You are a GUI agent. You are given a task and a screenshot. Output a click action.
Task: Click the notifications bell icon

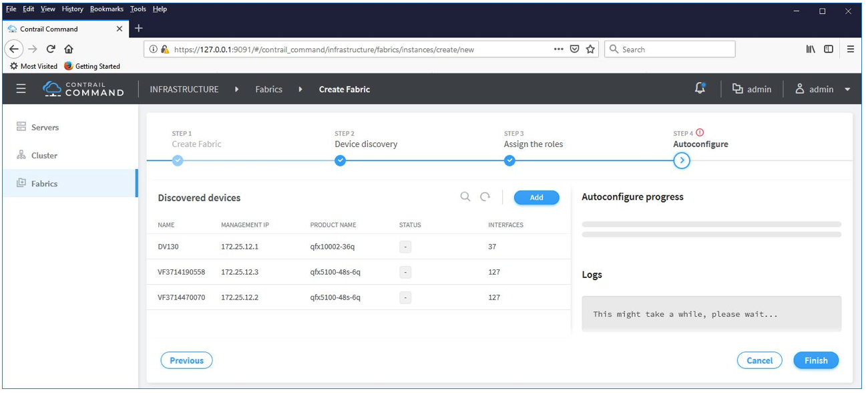click(x=700, y=88)
